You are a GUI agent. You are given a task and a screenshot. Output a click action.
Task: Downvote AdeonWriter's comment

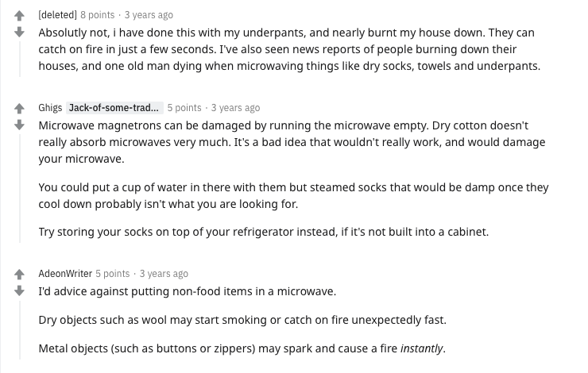pyautogui.click(x=19, y=291)
